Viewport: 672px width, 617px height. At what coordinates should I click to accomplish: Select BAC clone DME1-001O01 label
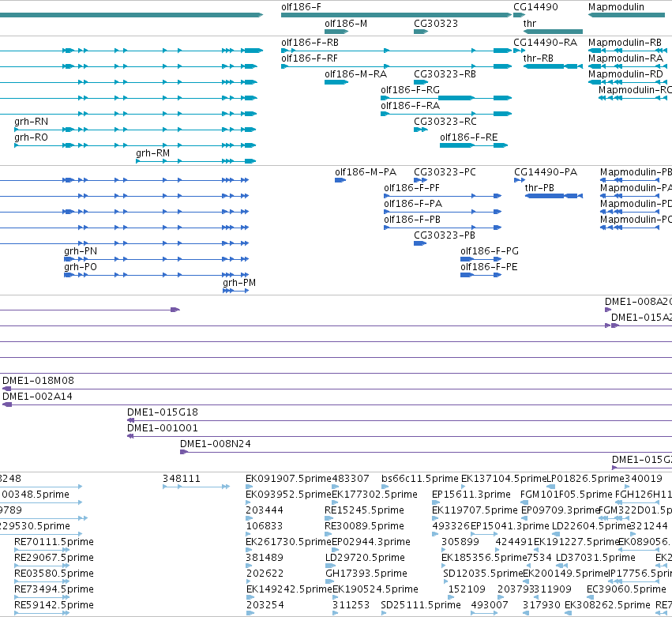(x=163, y=429)
